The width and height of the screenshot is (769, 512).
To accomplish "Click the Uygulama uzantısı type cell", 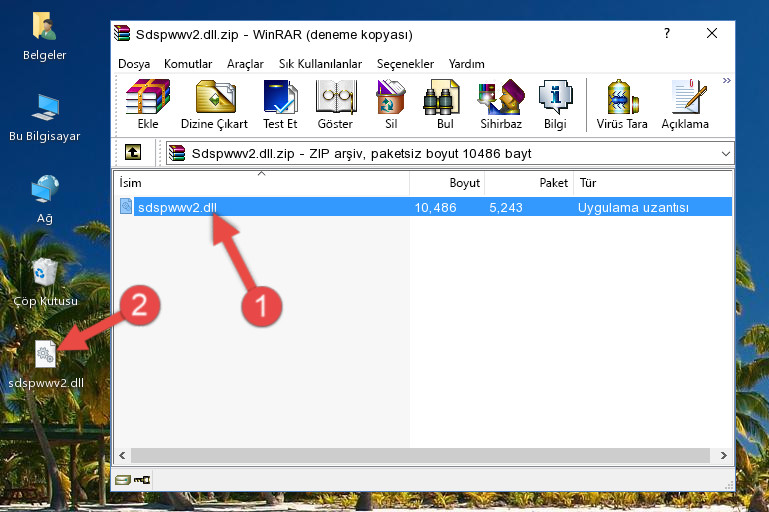I will [633, 207].
